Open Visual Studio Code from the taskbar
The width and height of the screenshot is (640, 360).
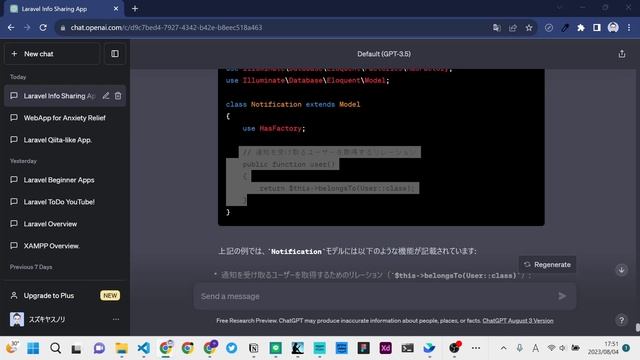tap(143, 348)
